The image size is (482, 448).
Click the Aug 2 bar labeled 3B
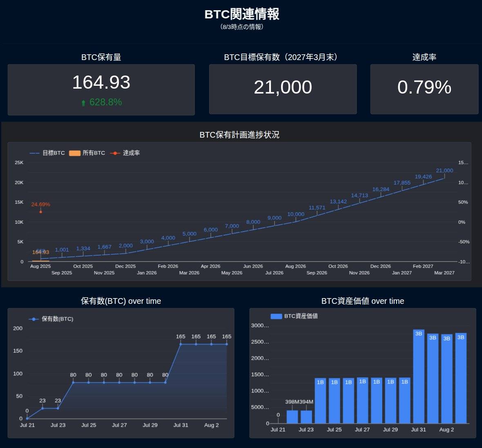446,379
